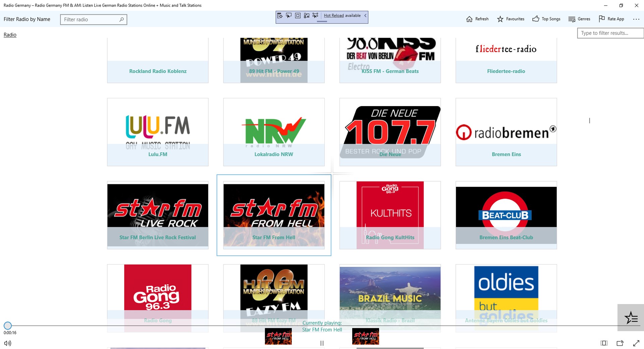Viewport: 644px width, 349px height.
Task: Play the Radio Gong 96.3 station
Action: tap(158, 298)
